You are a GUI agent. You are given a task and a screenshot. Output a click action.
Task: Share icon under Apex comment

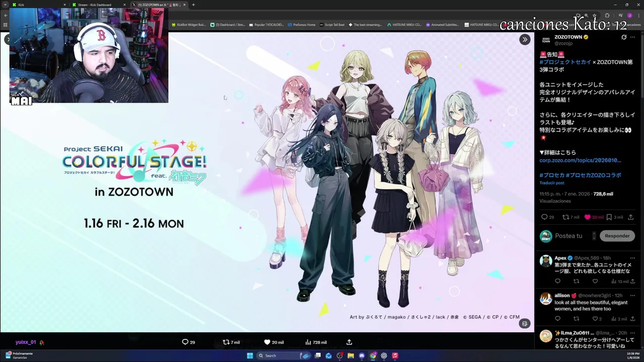[x=633, y=281]
